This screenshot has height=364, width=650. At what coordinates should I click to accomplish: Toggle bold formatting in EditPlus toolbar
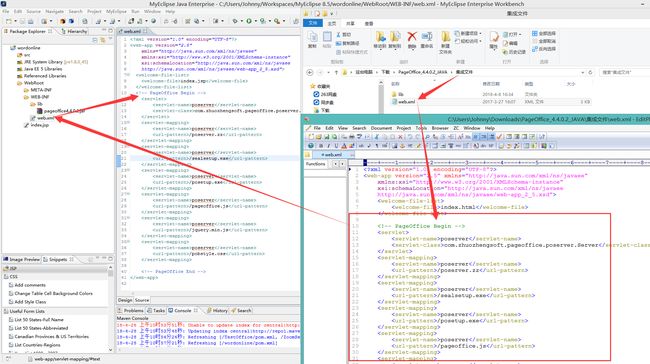pos(320,146)
